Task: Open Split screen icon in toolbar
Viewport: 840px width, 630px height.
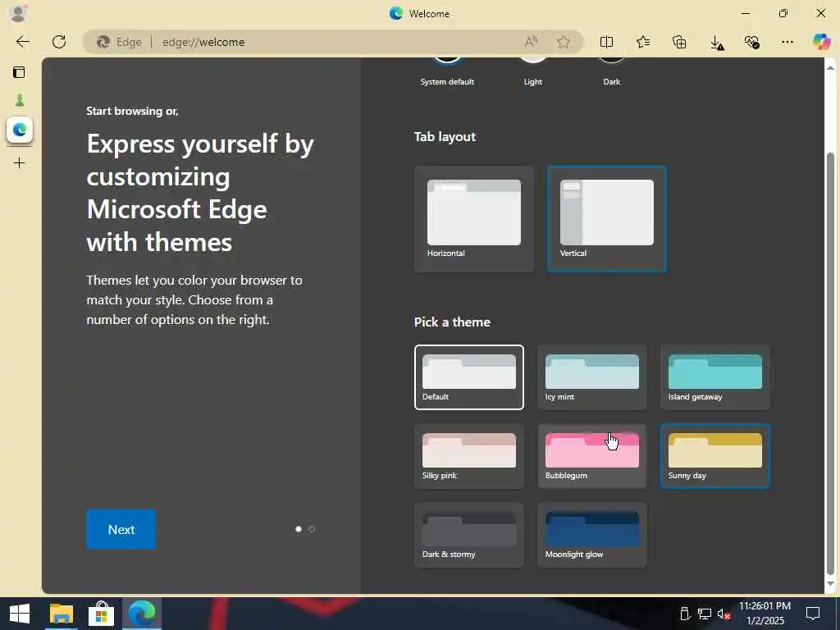Action: (x=606, y=42)
